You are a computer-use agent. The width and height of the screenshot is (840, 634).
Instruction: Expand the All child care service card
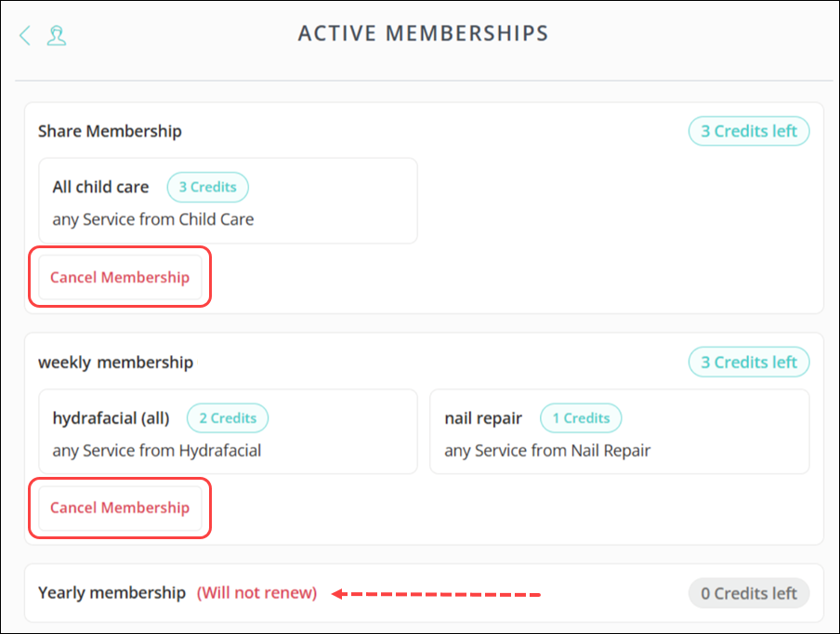tap(228, 200)
